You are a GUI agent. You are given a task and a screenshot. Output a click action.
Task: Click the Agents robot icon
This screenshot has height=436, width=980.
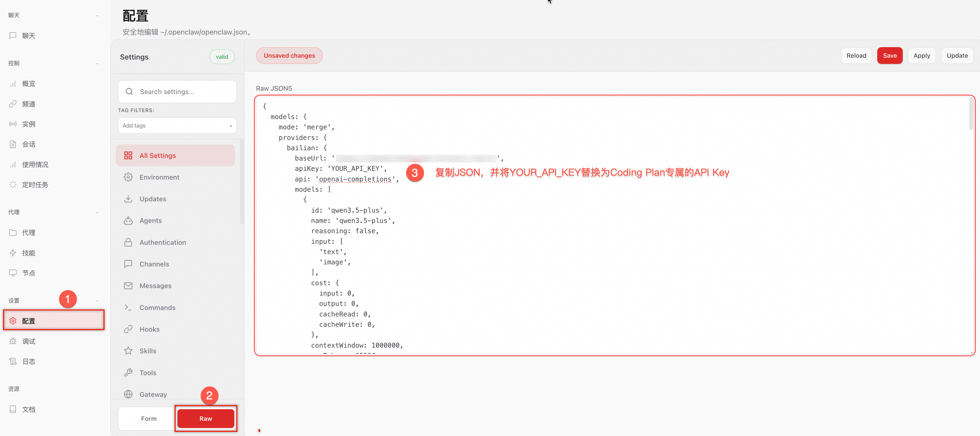128,221
